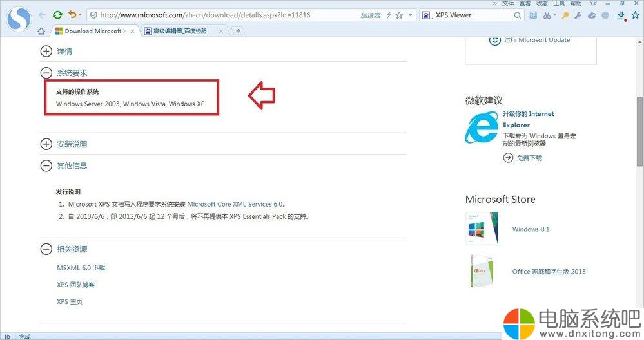Go to home page icon
This screenshot has width=644, height=340.
pos(41,31)
